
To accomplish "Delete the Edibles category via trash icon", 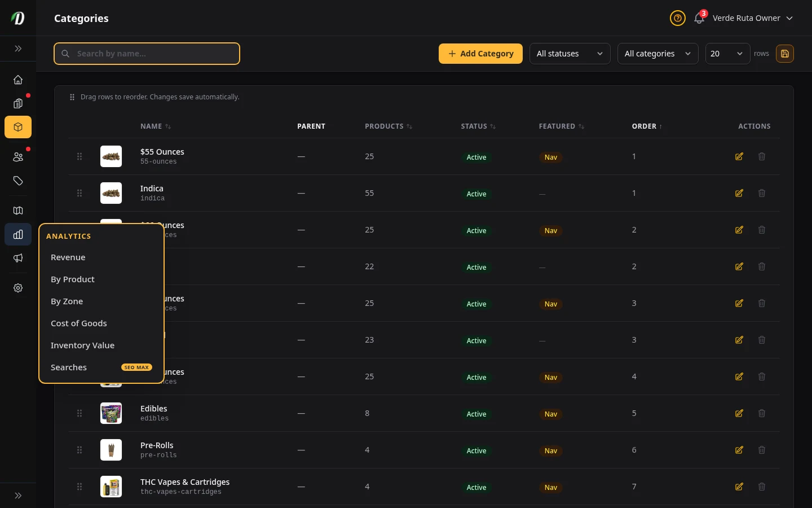I will (x=762, y=413).
